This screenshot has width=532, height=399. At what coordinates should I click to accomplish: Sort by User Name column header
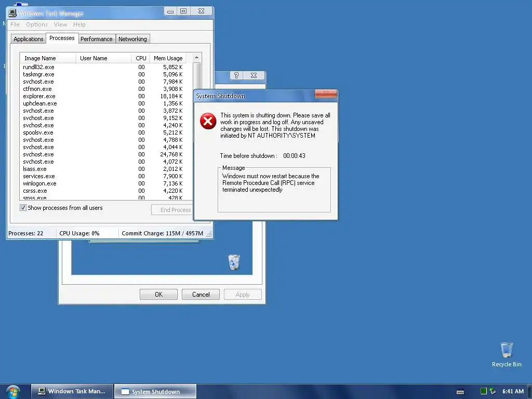click(x=104, y=58)
